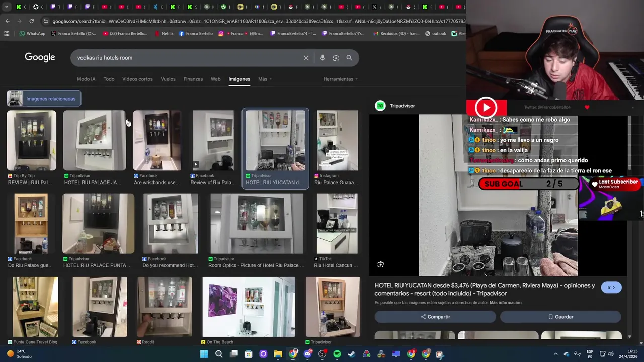Go back with the browser back arrow
Screen dimensions: 644x362
coord(7,21)
